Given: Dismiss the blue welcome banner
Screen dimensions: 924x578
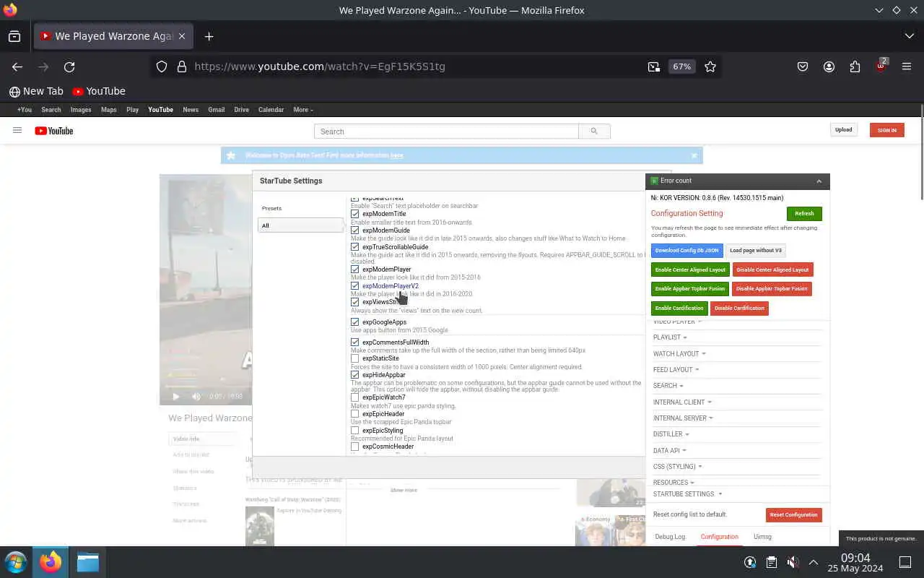Looking at the screenshot, I should coord(694,155).
